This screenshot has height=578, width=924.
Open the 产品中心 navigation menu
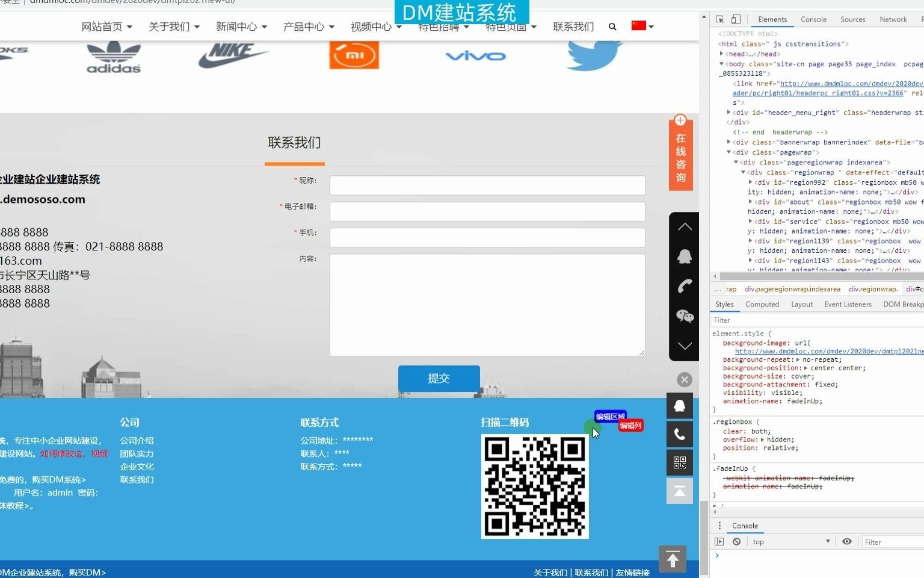pos(309,26)
